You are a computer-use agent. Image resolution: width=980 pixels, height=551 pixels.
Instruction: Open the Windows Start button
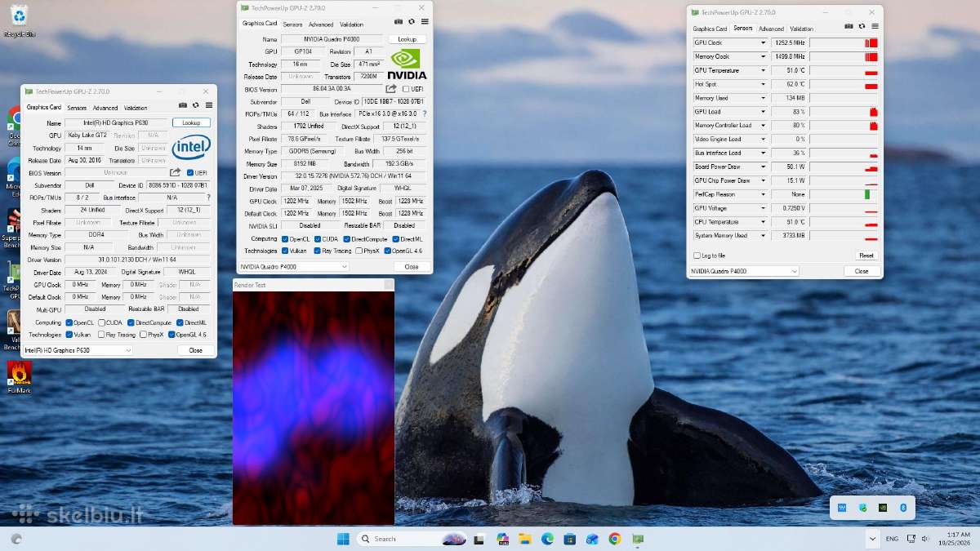[x=343, y=539]
